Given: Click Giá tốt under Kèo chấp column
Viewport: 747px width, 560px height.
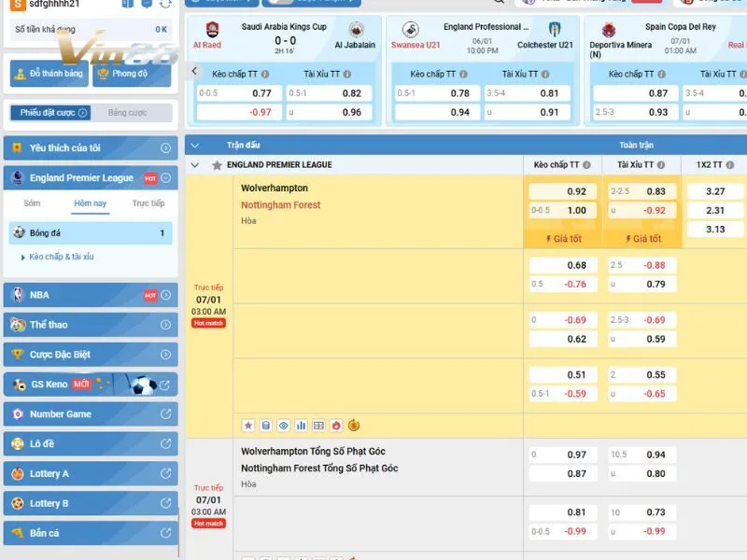Looking at the screenshot, I should (x=563, y=239).
